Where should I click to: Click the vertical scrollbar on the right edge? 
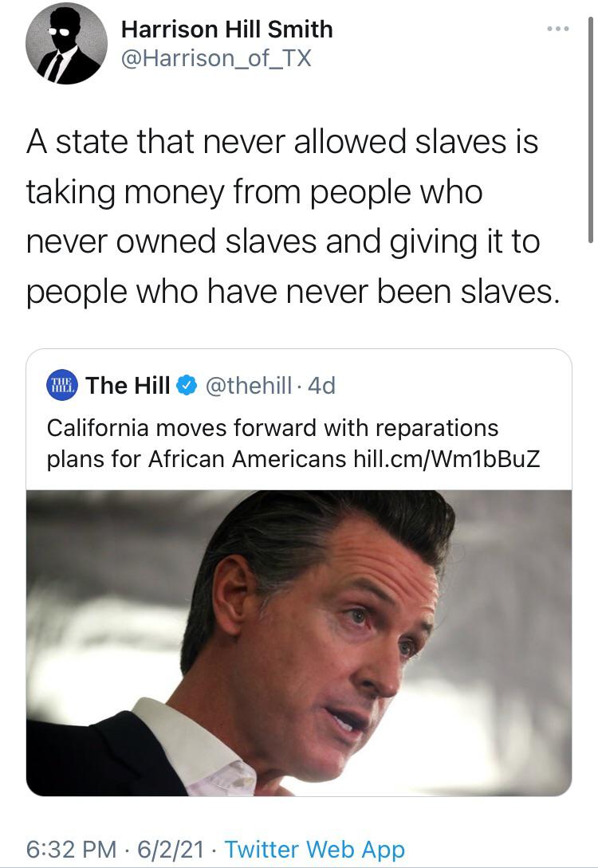point(591,130)
